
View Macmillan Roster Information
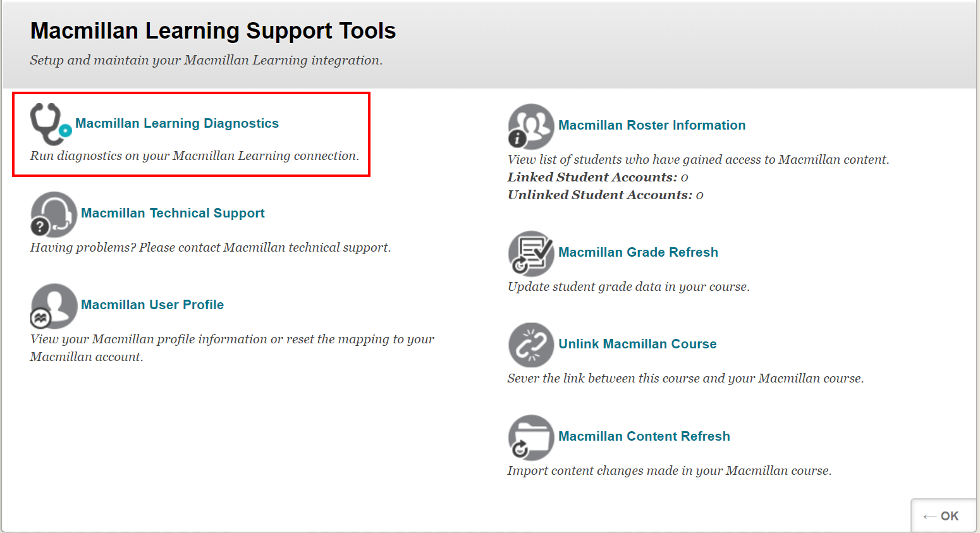[652, 125]
